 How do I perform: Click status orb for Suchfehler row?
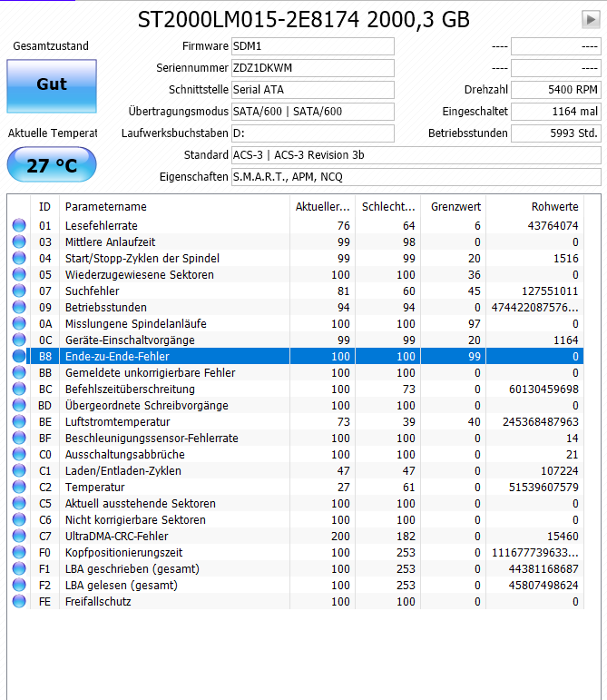19,291
